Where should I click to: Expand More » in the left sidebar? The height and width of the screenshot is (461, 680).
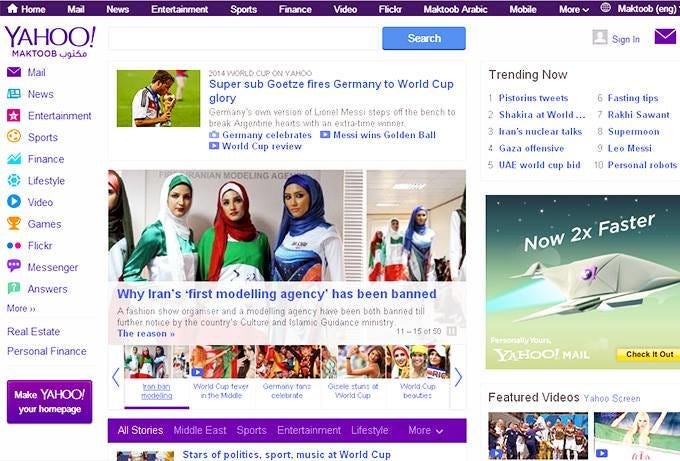point(21,308)
